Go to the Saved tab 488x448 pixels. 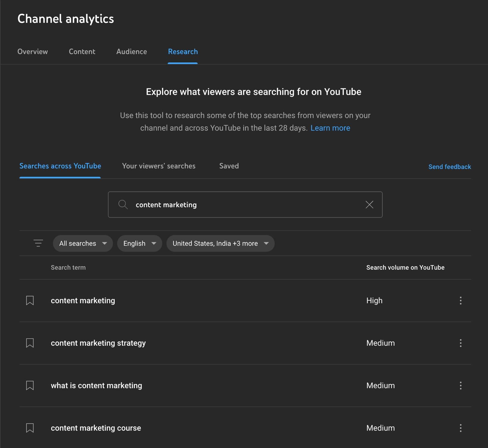229,166
